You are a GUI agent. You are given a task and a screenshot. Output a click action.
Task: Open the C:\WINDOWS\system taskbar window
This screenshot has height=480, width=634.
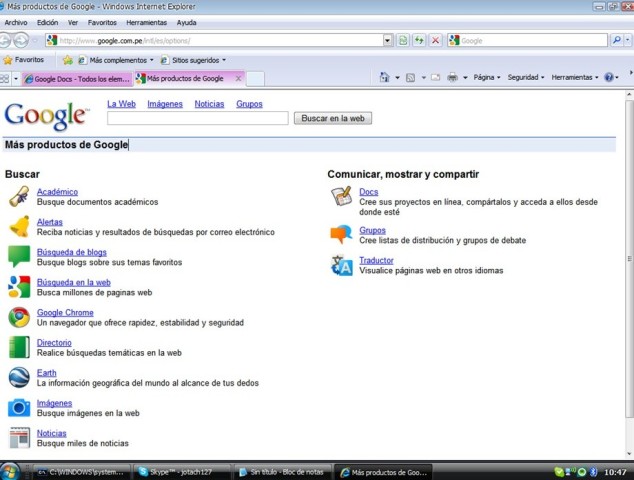82,472
